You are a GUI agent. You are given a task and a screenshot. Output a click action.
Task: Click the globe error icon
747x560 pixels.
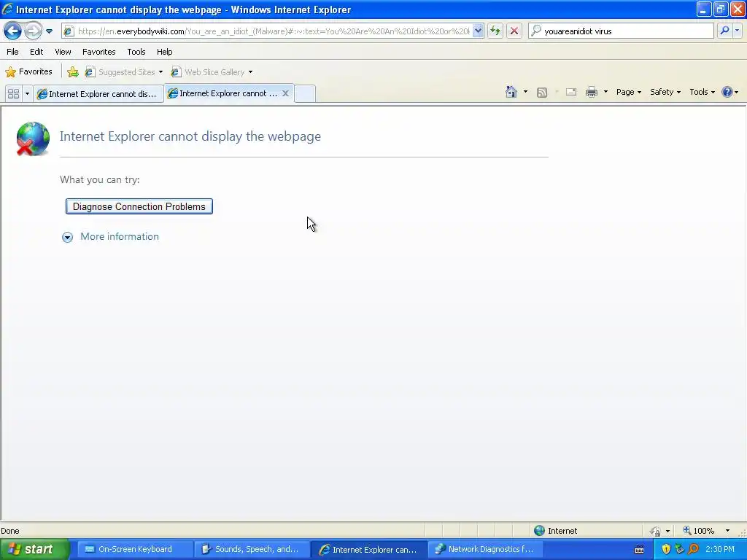(32, 139)
